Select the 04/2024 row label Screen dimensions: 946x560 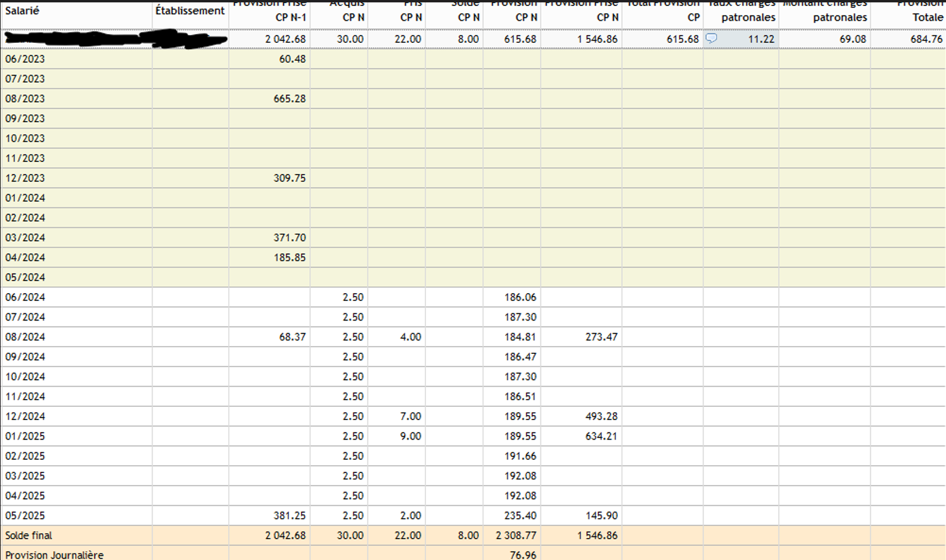pyautogui.click(x=25, y=257)
